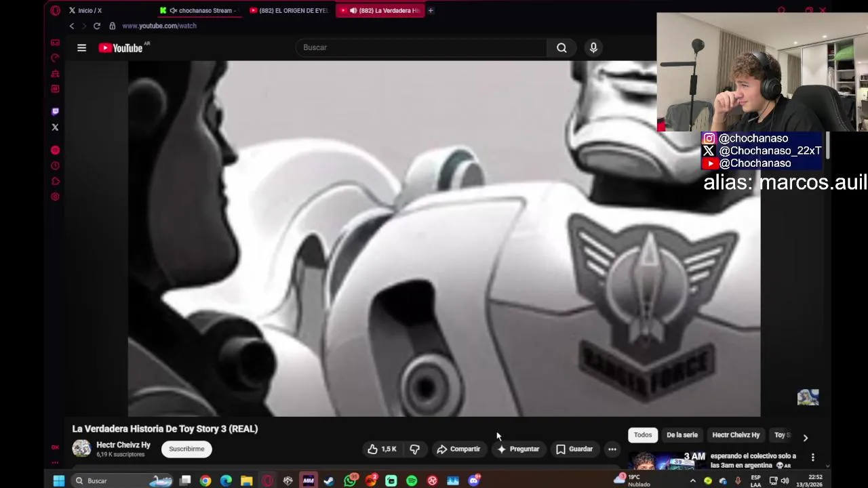Viewport: 868px width, 488px height.
Task: Open the X panel in browser sidebar
Action: tap(56, 127)
